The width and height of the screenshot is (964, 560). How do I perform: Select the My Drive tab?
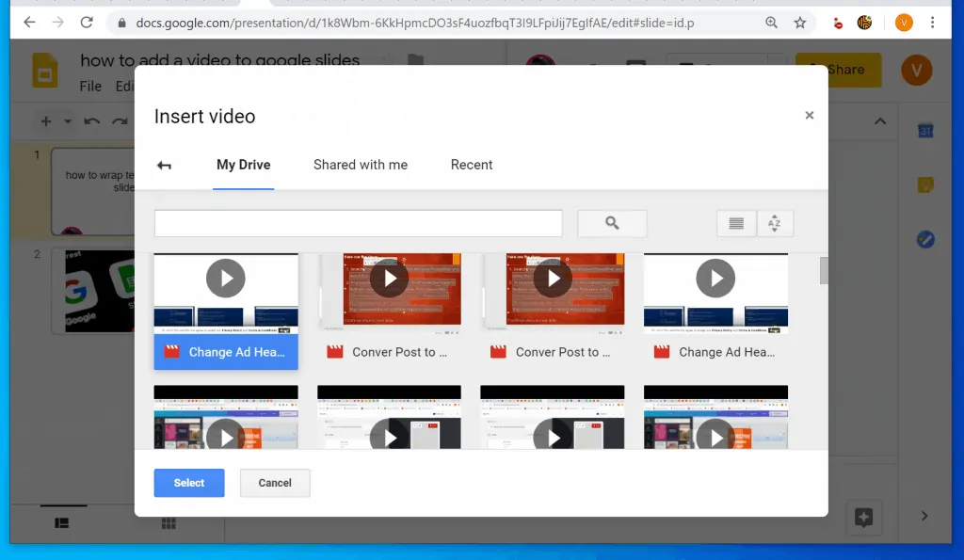click(x=243, y=165)
